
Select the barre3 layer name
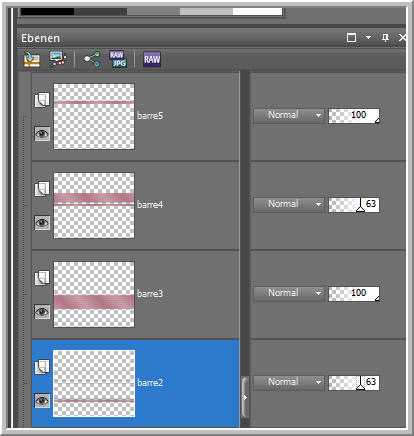tap(150, 294)
